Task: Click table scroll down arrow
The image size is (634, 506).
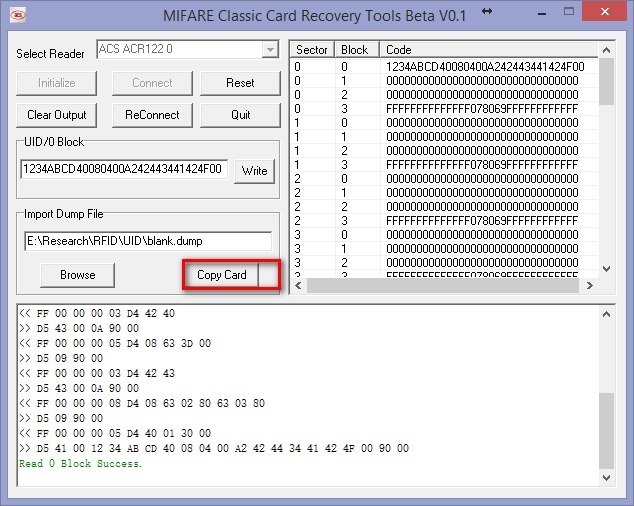Action: [606, 269]
